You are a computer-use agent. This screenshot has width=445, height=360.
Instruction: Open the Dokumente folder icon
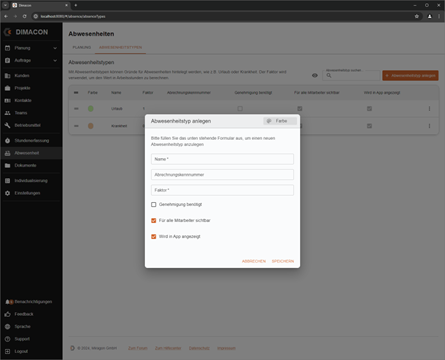click(x=7, y=165)
